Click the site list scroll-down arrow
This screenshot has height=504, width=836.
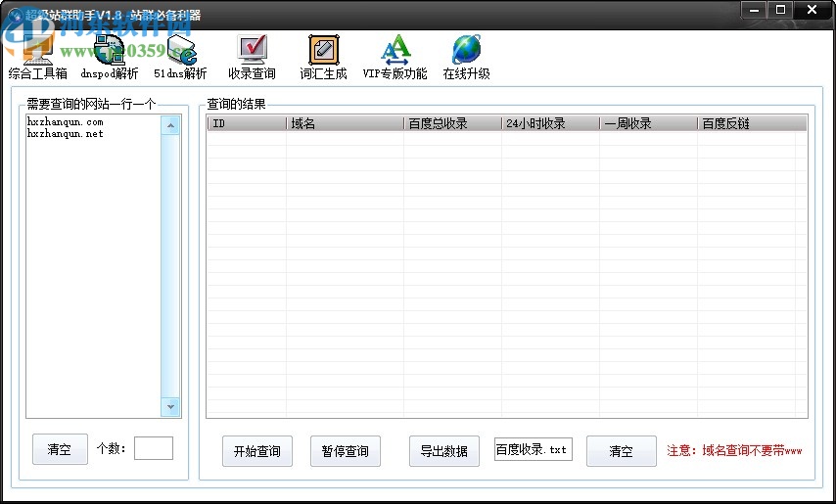(170, 406)
